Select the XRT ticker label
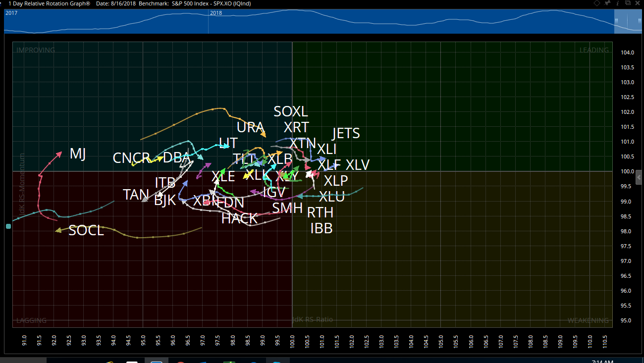Viewport: 644px width, 363px height. 296,127
